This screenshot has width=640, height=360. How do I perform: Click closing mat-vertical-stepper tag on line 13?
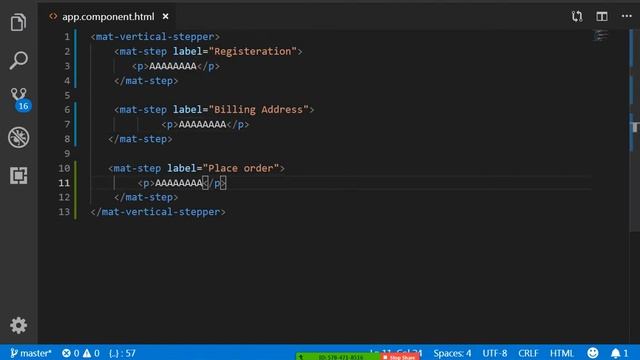tap(158, 212)
